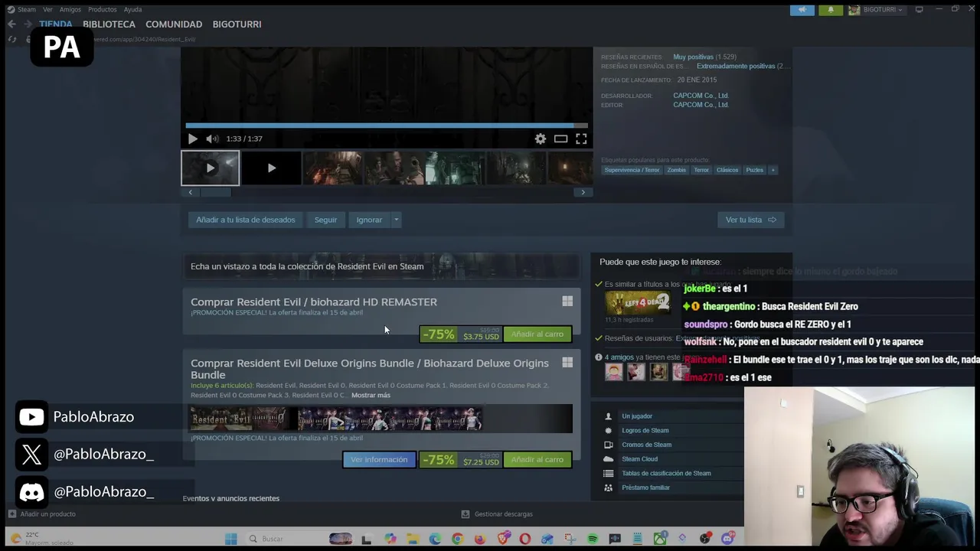Open Extremadamente positivas Spanish reviews link
The width and height of the screenshot is (980, 551).
[736, 67]
